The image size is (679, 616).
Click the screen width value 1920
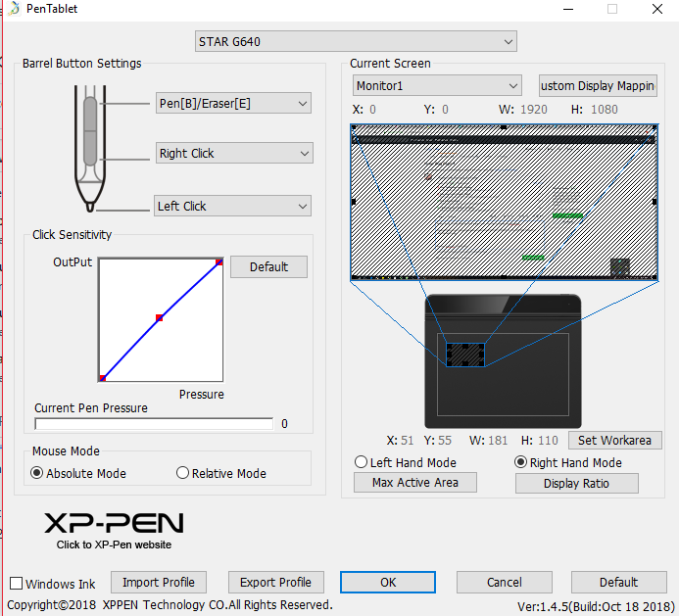click(533, 110)
